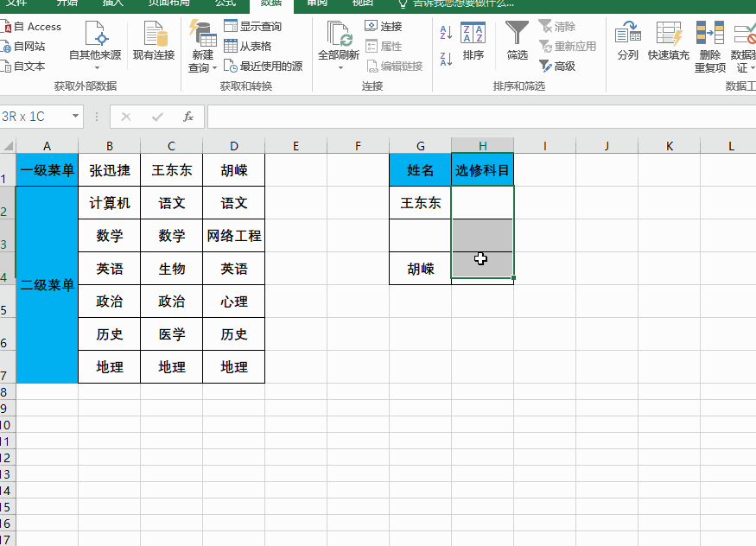This screenshot has height=546, width=756.
Task: Open 现有连接 existing connections
Action: click(x=154, y=41)
